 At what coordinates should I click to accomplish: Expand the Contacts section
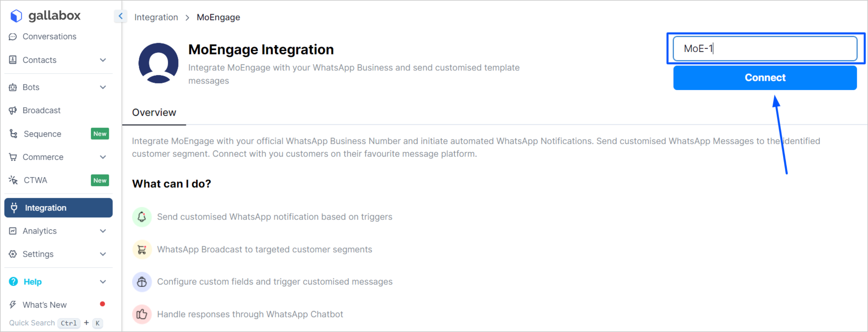(x=103, y=60)
